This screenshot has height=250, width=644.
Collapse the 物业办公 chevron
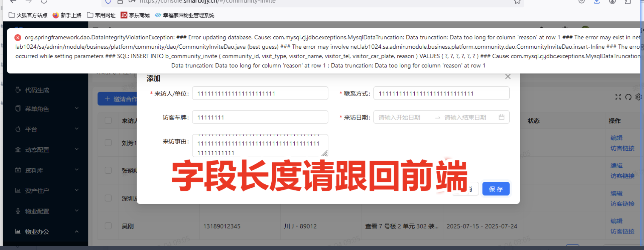(x=77, y=232)
